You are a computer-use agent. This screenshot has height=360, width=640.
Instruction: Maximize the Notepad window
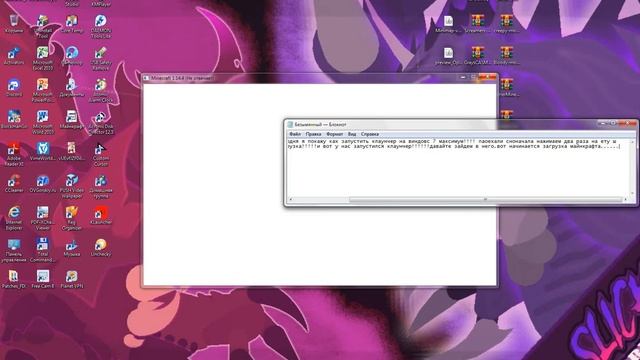tap(613, 123)
